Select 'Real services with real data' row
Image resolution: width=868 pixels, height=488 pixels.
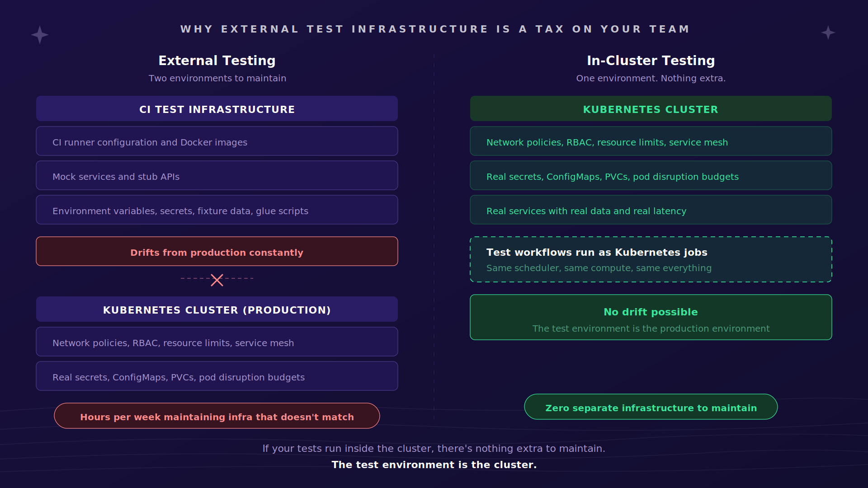point(651,210)
